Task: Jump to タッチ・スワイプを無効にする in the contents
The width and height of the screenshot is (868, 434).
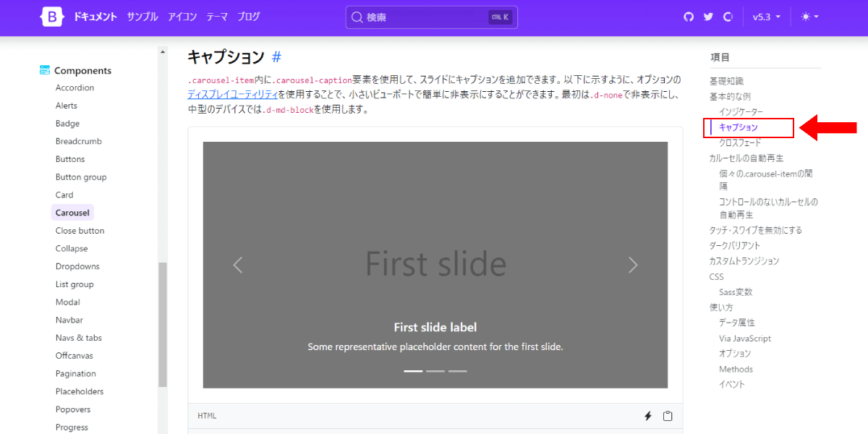Action: point(756,230)
